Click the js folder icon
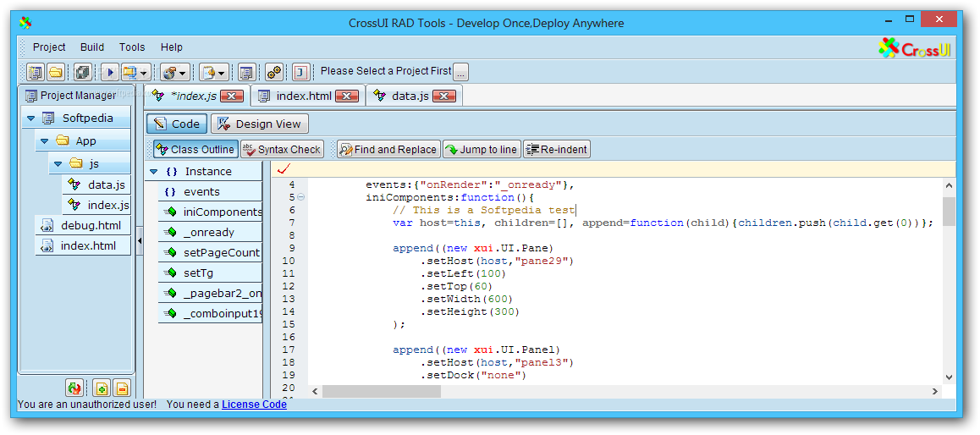This screenshot has width=980, height=435. point(75,163)
